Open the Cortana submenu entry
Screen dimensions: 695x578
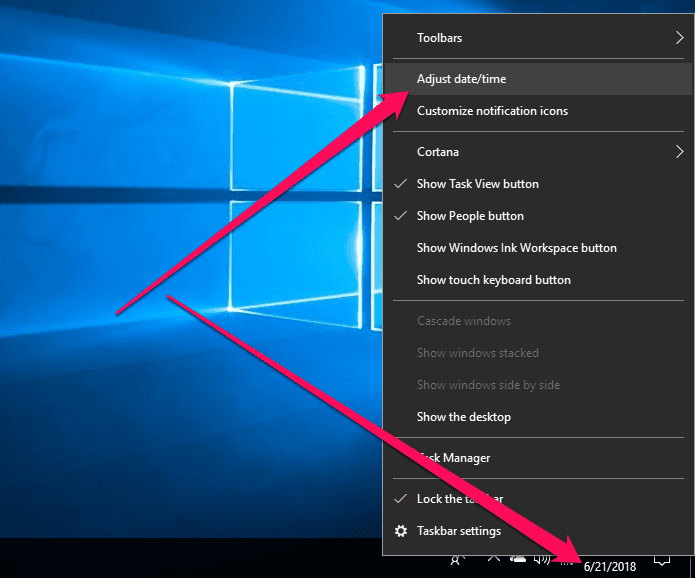538,152
